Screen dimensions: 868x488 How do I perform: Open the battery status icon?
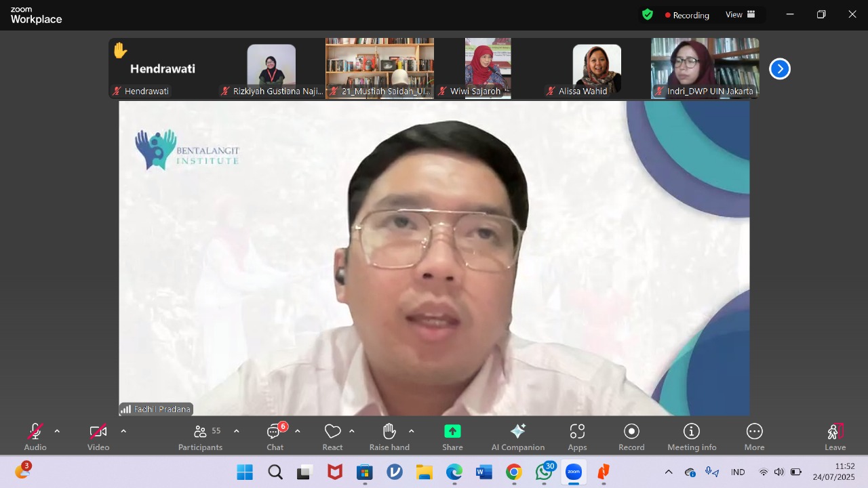pos(795,472)
